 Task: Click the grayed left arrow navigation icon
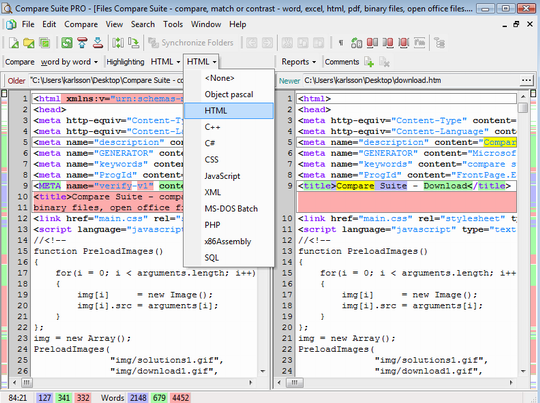click(252, 43)
